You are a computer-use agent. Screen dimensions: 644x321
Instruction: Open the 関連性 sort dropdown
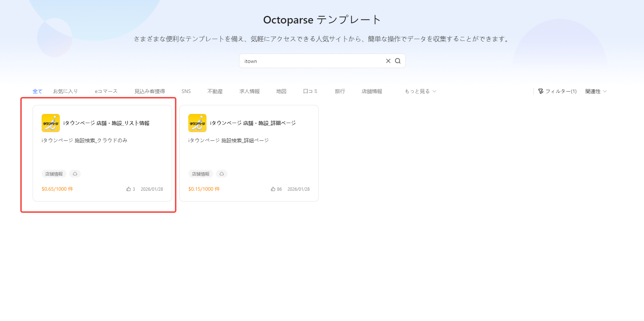point(596,91)
